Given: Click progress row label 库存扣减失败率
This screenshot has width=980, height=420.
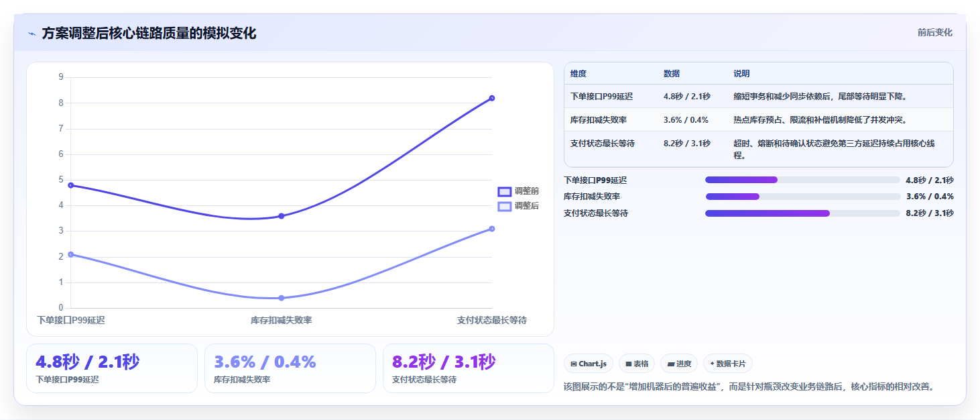Looking at the screenshot, I should click(592, 197).
